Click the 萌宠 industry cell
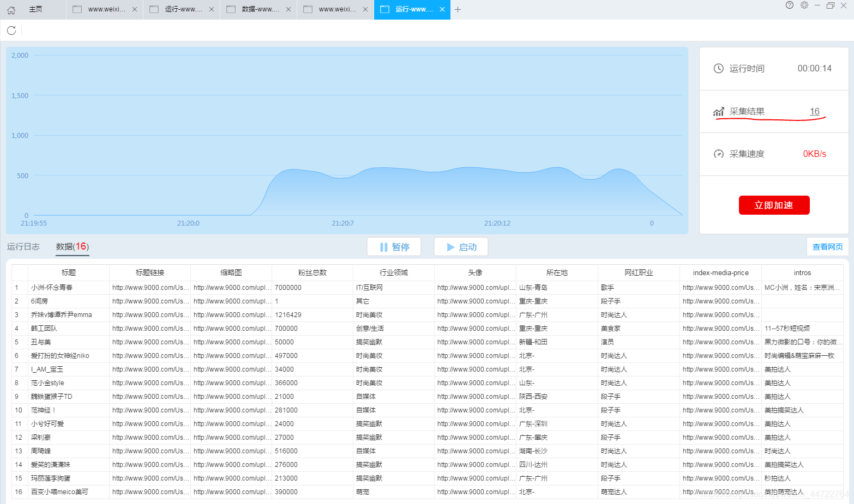 pyautogui.click(x=394, y=492)
